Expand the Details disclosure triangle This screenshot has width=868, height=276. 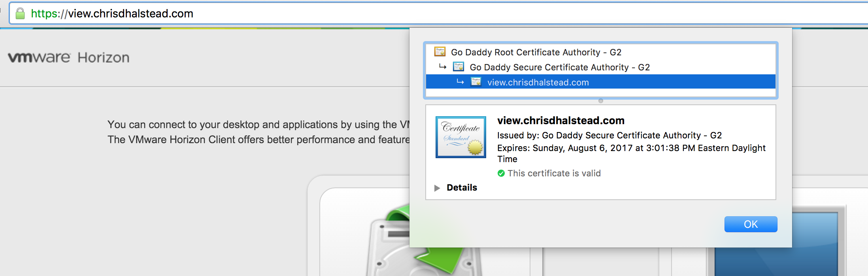pyautogui.click(x=437, y=188)
